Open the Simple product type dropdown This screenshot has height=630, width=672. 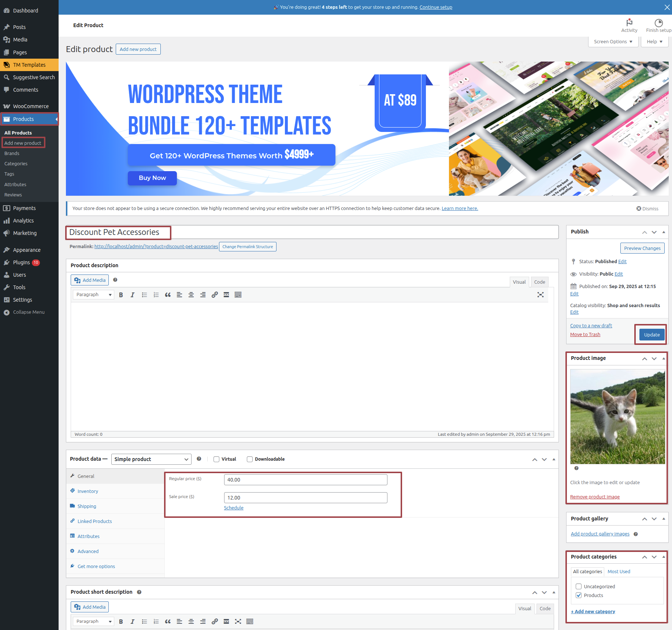[151, 459]
